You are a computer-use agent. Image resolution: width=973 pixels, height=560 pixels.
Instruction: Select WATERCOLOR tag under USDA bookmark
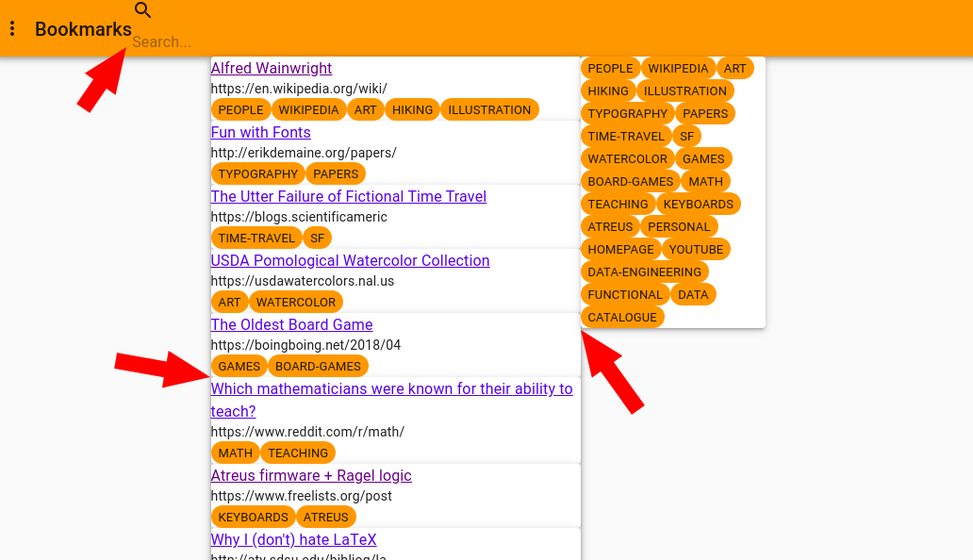coord(296,303)
